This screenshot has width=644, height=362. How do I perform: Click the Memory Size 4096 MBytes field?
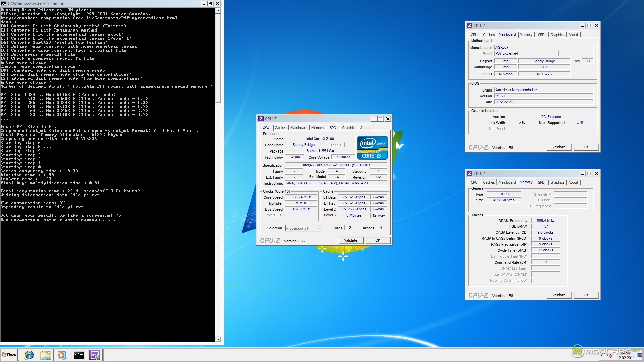[x=504, y=200]
